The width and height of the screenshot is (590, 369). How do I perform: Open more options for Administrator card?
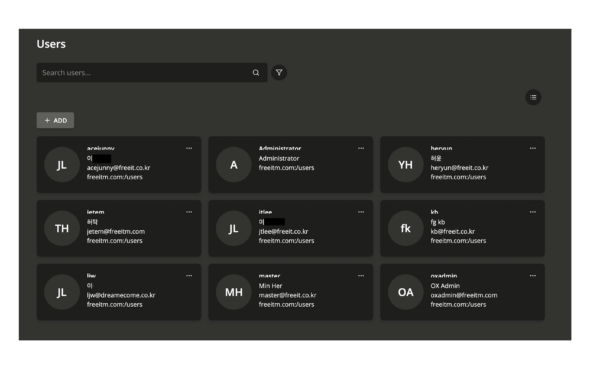click(x=361, y=148)
